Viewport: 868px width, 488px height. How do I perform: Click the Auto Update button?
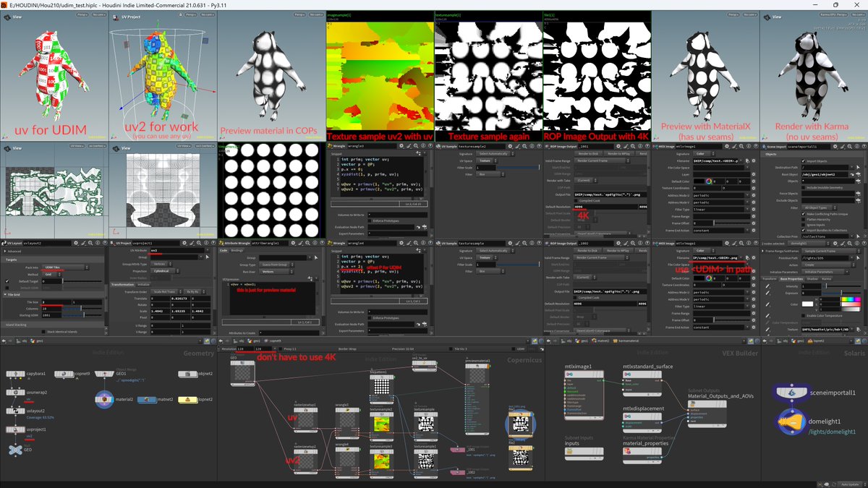point(850,484)
